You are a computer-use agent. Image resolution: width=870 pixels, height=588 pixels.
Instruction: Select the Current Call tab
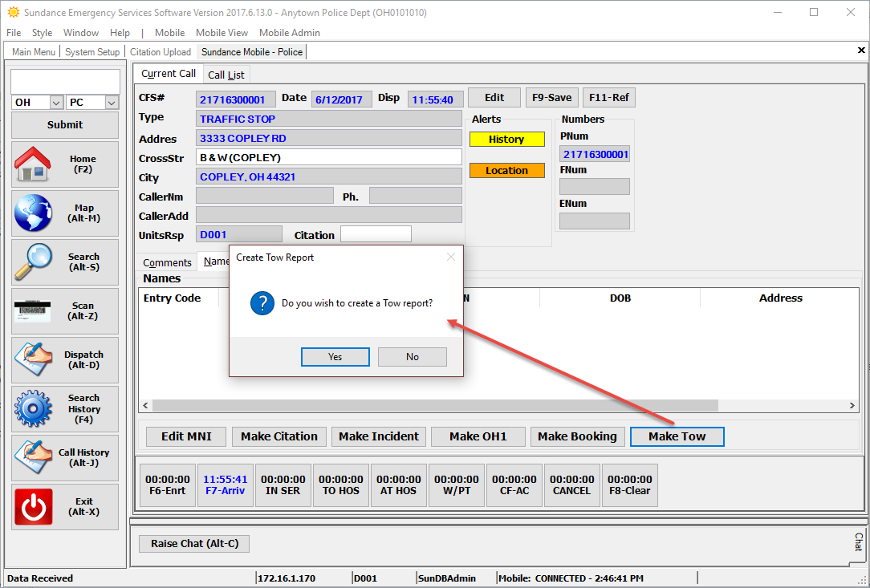click(168, 74)
